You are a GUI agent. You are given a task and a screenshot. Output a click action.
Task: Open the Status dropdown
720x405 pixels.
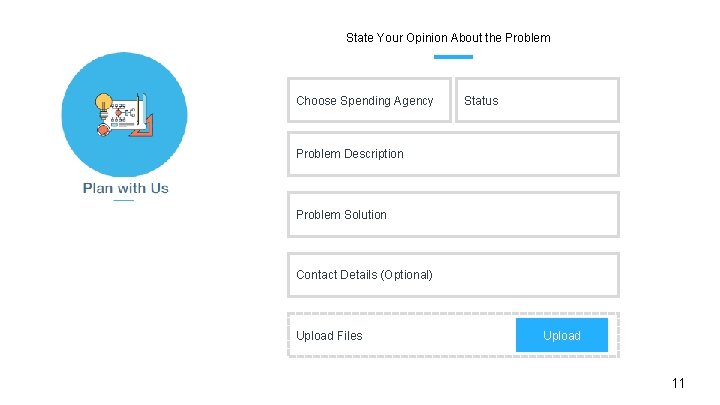pos(537,100)
